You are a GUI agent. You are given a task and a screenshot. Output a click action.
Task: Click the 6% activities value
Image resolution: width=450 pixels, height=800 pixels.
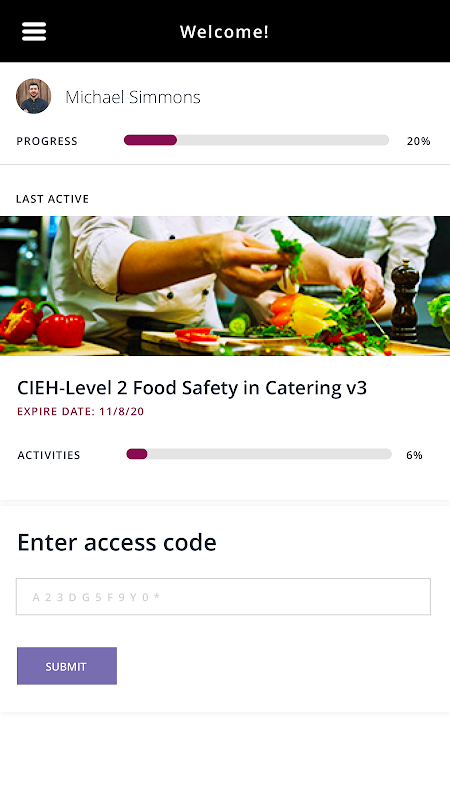point(414,455)
